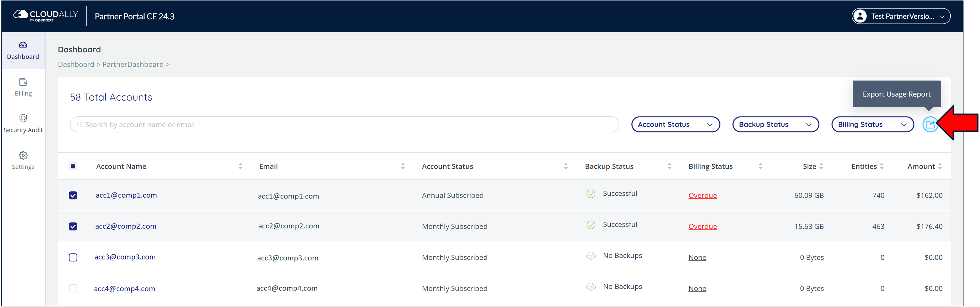Sort by Account Name column arrows

click(240, 166)
